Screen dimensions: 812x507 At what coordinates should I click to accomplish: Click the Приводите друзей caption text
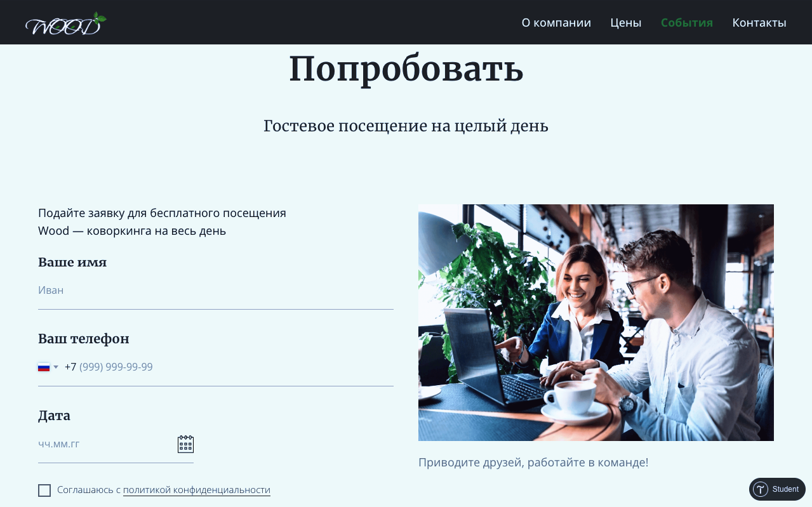coord(533,463)
